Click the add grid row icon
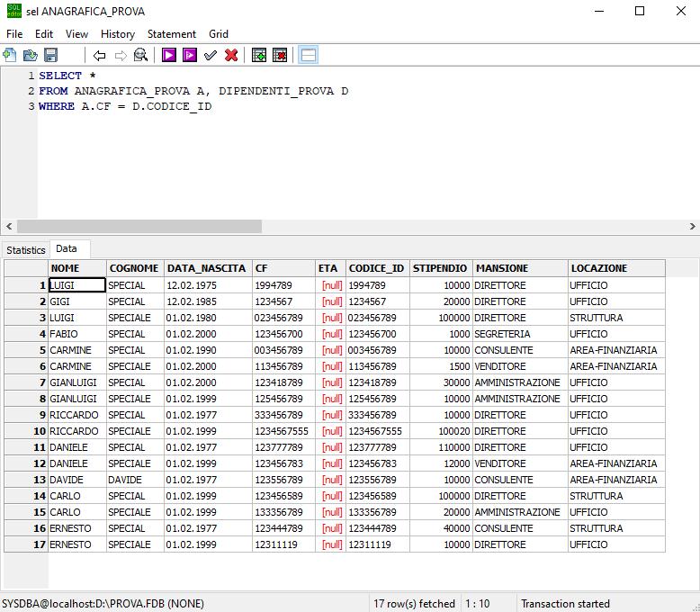The height and width of the screenshot is (612, 700). point(259,56)
